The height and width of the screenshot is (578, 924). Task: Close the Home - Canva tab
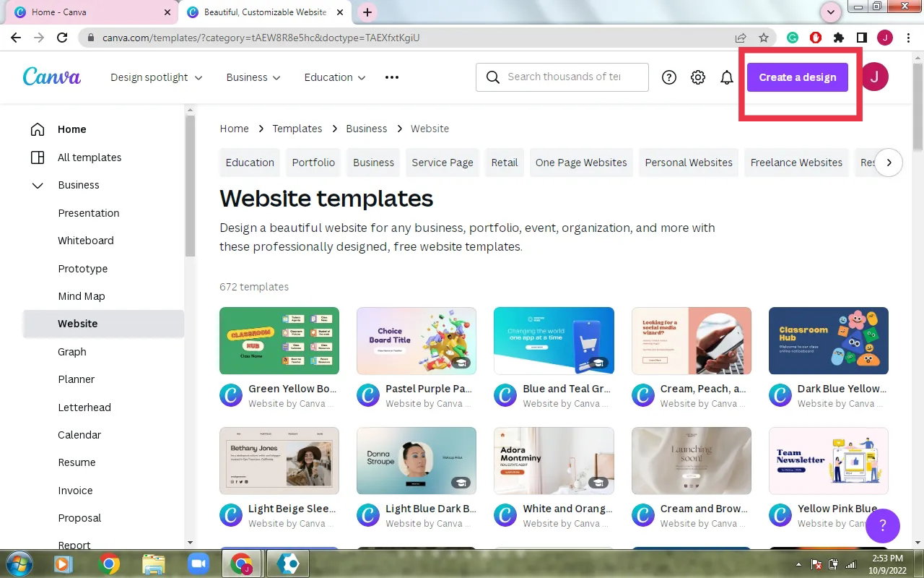pos(167,12)
